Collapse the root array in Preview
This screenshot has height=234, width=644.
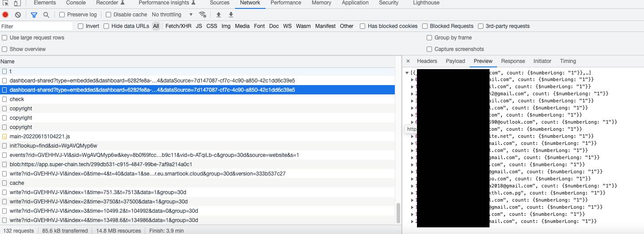[x=407, y=73]
